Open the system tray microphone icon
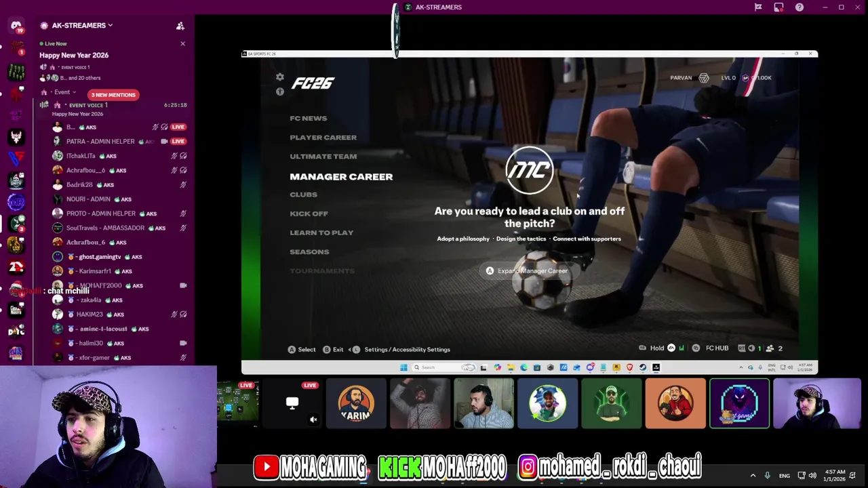The image size is (868, 488). 767,476
